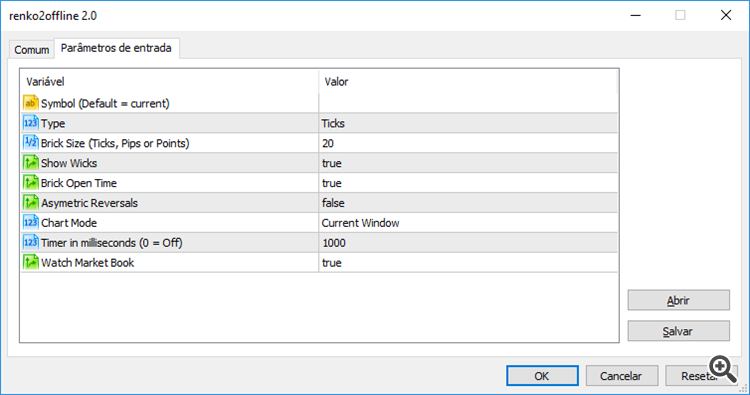Edit the Timer value 1000
The image size is (750, 395).
click(468, 243)
